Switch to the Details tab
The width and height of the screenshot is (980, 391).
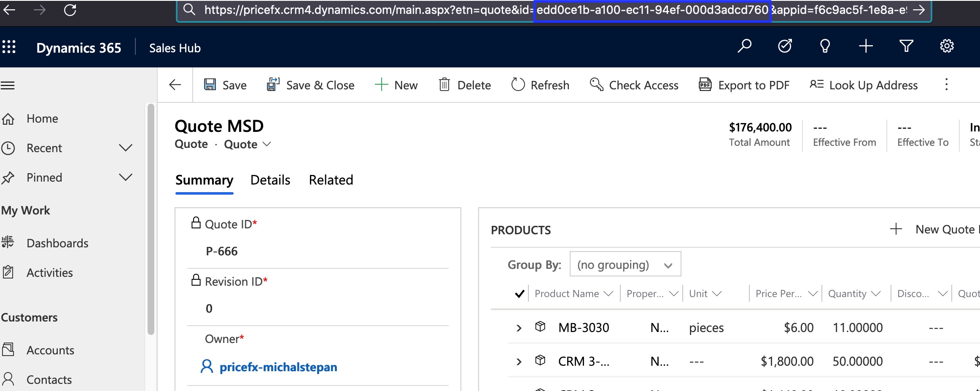click(x=270, y=180)
